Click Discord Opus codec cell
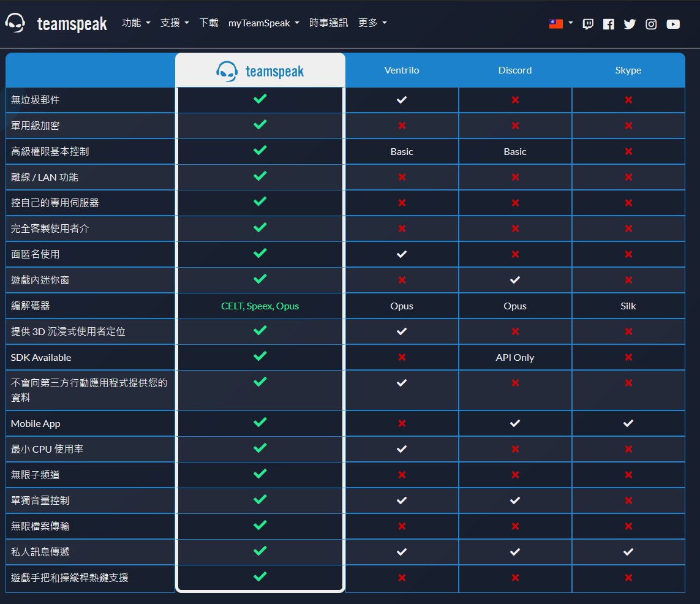700x604 pixels. pyautogui.click(x=515, y=306)
